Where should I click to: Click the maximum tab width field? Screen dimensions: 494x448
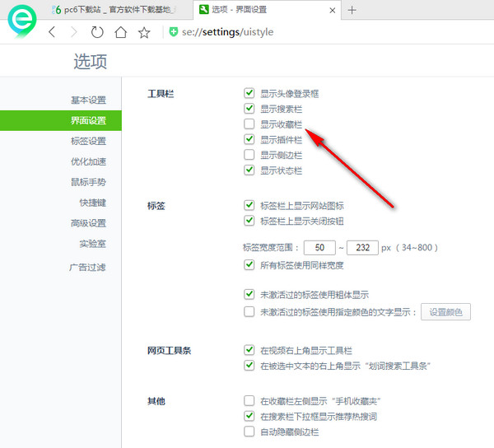tap(361, 247)
